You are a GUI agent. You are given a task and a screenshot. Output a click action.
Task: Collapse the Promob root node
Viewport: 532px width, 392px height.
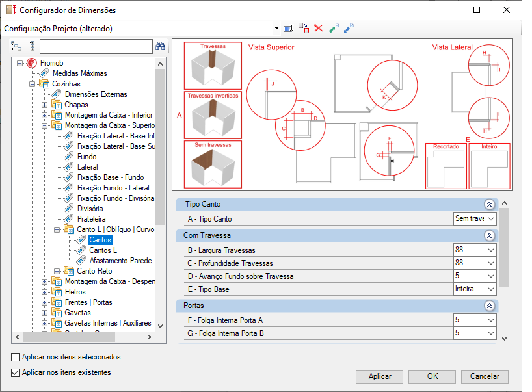pyautogui.click(x=20, y=63)
